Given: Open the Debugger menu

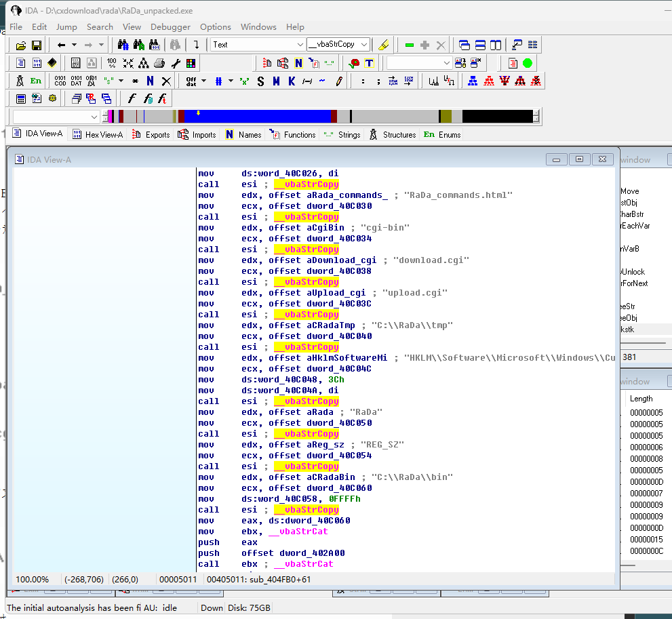Looking at the screenshot, I should pyautogui.click(x=170, y=27).
